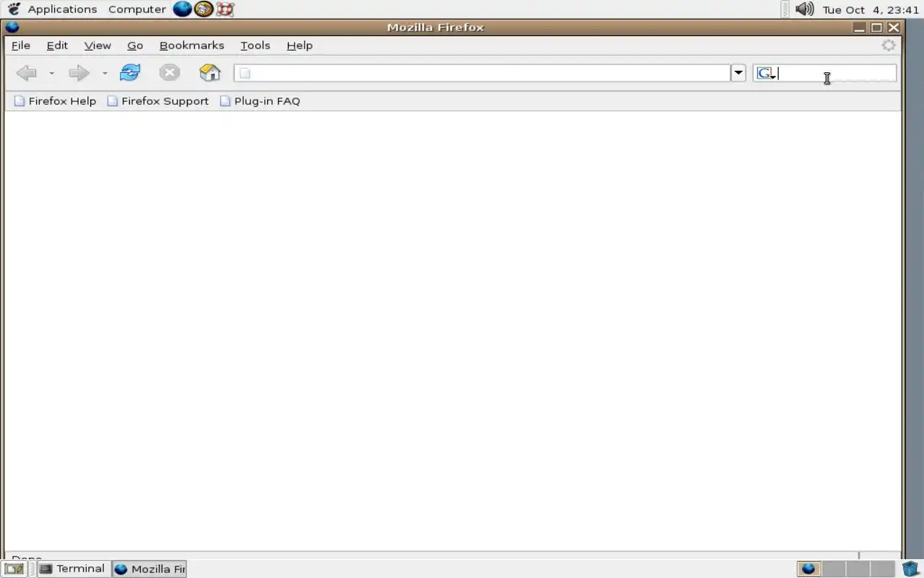
Task: Open the Computer panel menu
Action: click(137, 9)
